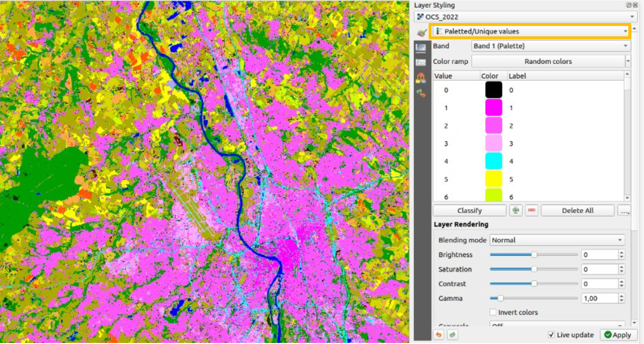Click the Brightness value input field

pyautogui.click(x=599, y=255)
